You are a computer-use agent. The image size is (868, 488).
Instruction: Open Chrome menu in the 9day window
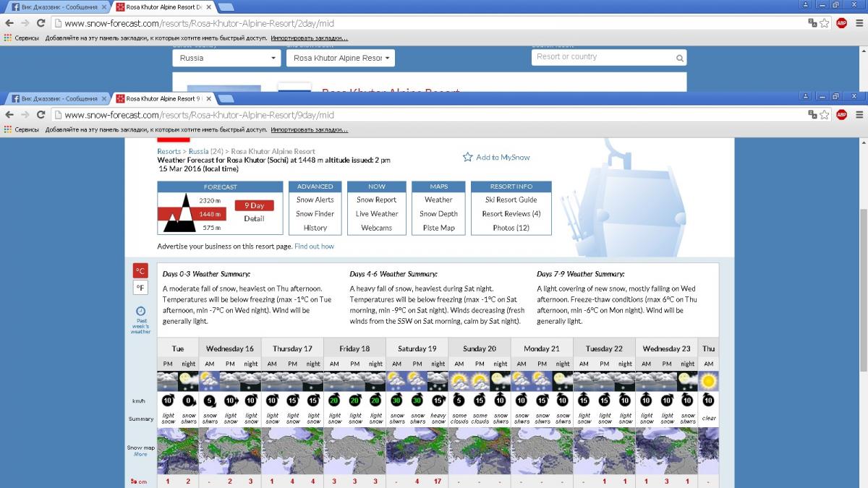(858, 114)
